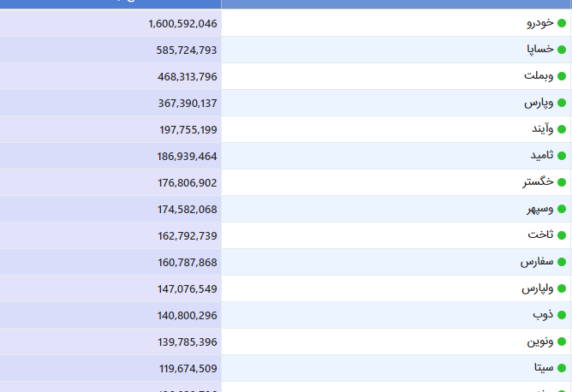Select the ذوب symbol name

pos(543,315)
